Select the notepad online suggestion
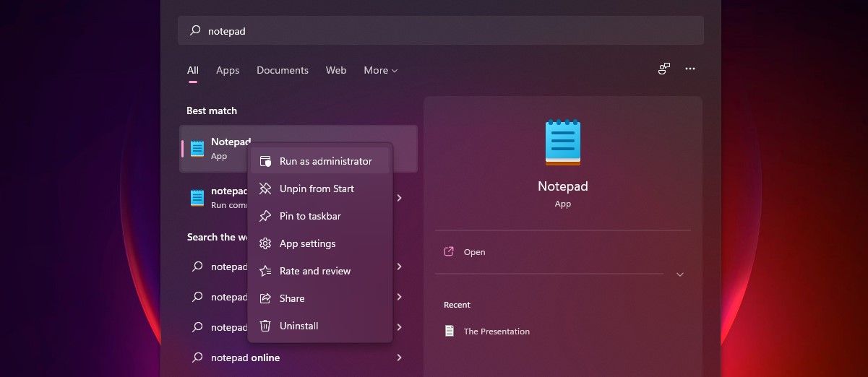 click(298, 357)
